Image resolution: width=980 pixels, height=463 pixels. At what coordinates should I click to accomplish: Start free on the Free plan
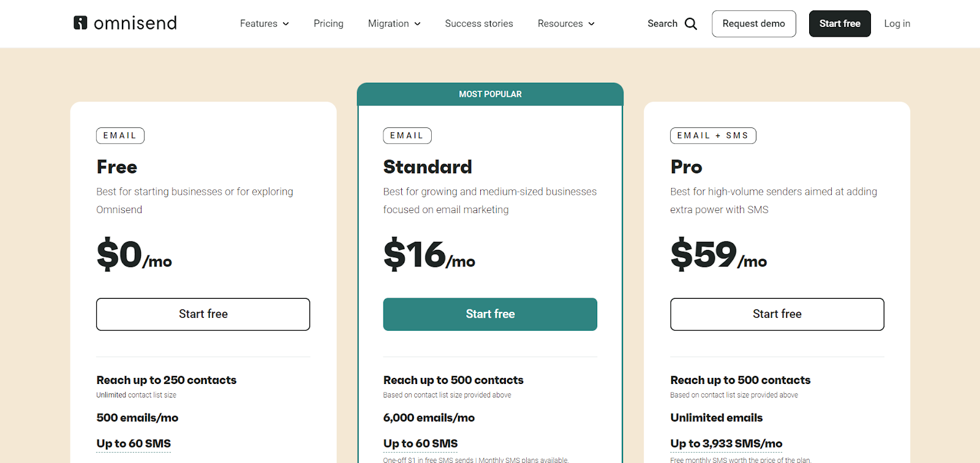203,314
